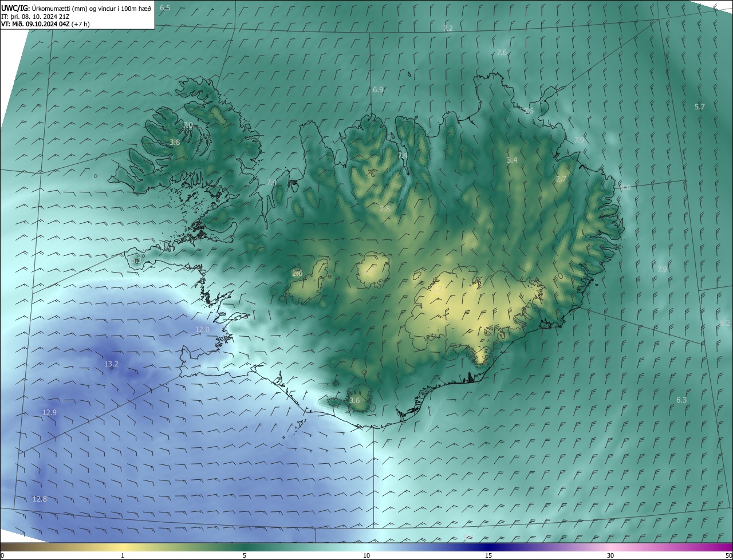Screen dimensions: 733x560
Task: Click the 3.4 value over northeast Iceland
Action: (512, 160)
